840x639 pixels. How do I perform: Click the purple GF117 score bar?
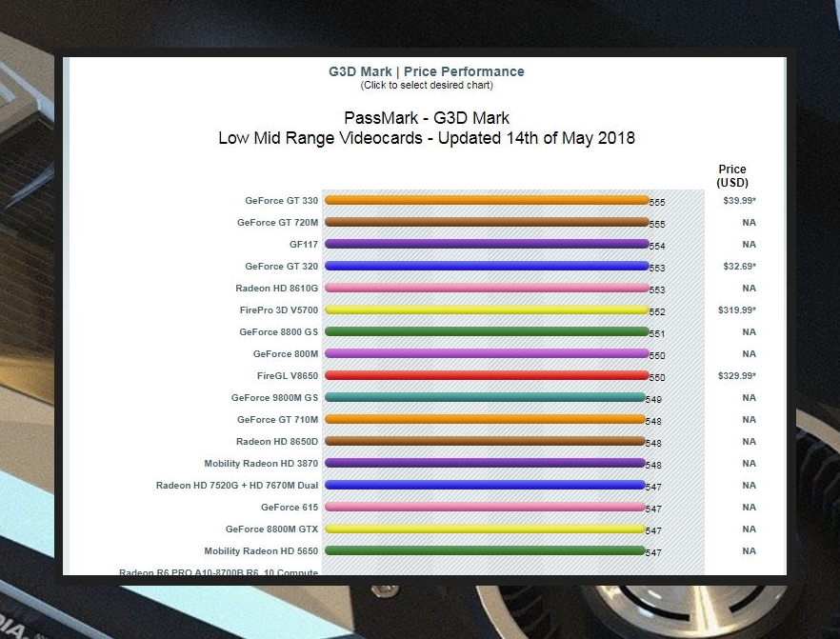pyautogui.click(x=487, y=244)
